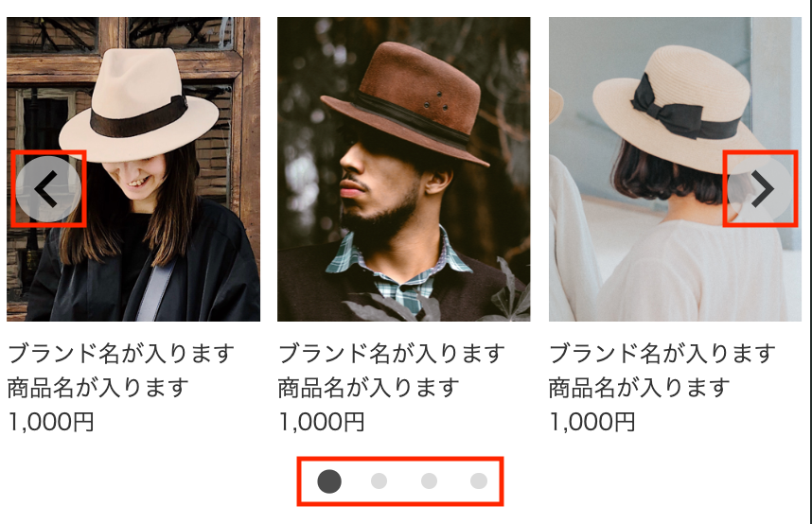Open 商品名が入ります of the third item
The image size is (812, 524).
640,388
